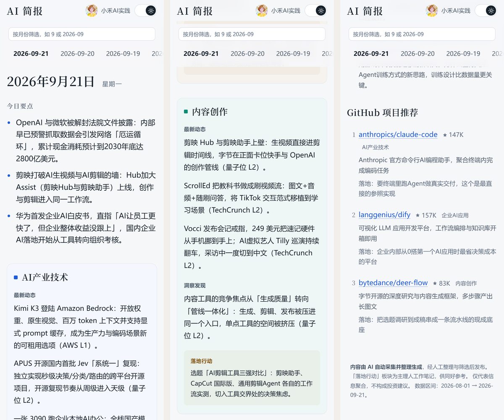Select the 2026-09-19 tab in the 内容创作 panel

[x=293, y=54]
